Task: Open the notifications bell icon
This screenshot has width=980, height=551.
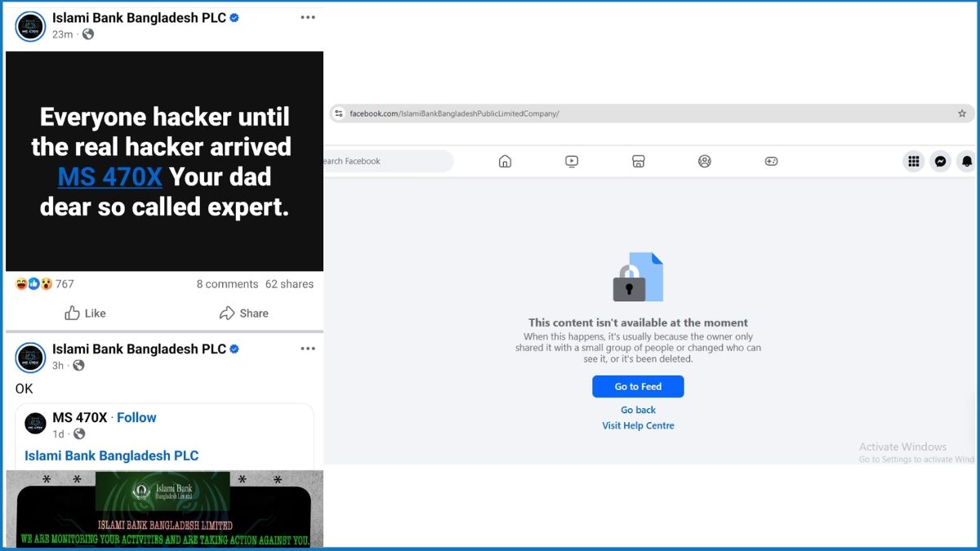Action: tap(967, 162)
